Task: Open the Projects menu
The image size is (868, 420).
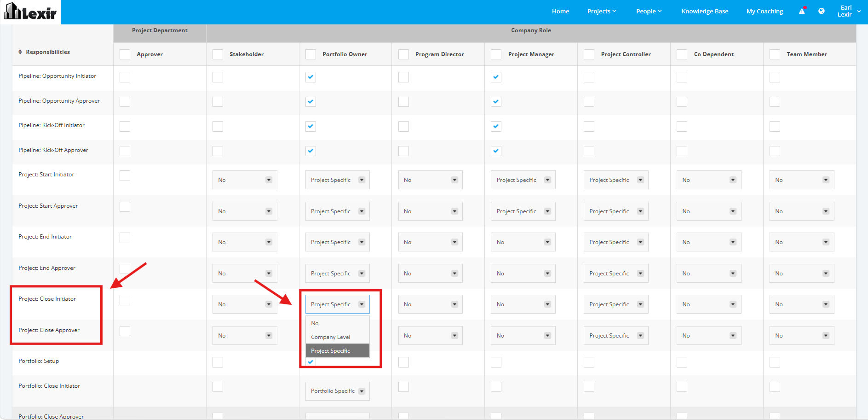Action: pyautogui.click(x=602, y=11)
